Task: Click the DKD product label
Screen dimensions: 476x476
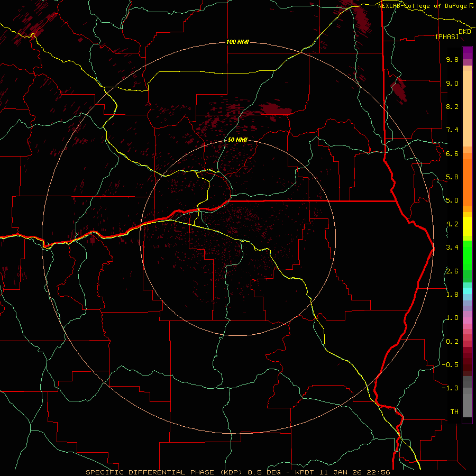Action: tap(465, 32)
